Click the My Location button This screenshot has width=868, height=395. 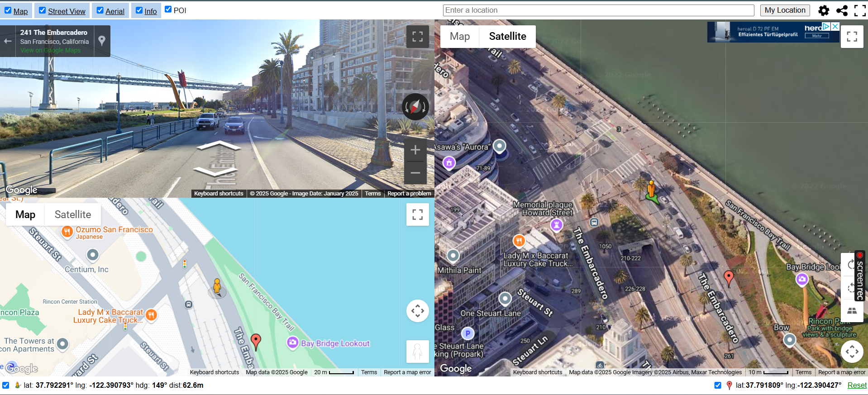(785, 10)
